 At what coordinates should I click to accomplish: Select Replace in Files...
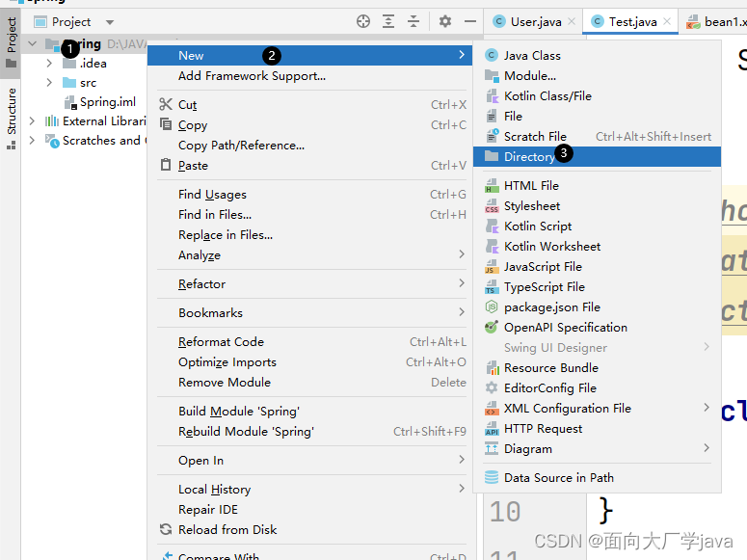pyautogui.click(x=311, y=235)
